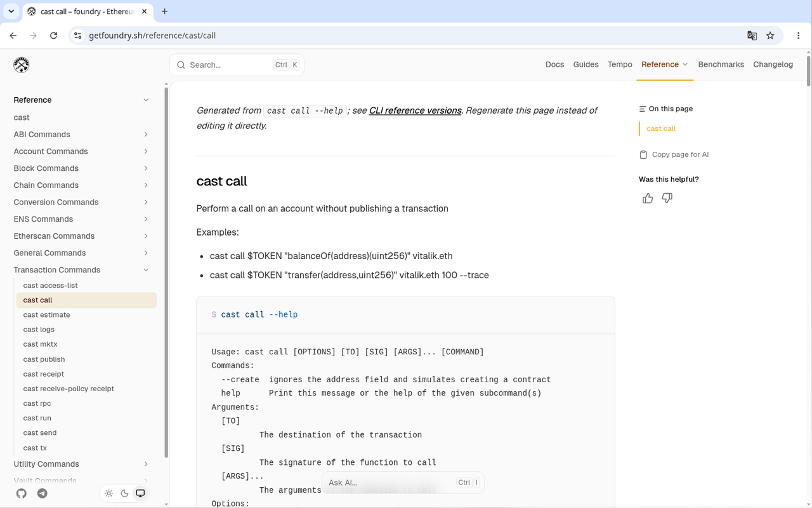Open the Reference dropdown in top navigation
This screenshot has height=508, width=812.
tap(665, 65)
